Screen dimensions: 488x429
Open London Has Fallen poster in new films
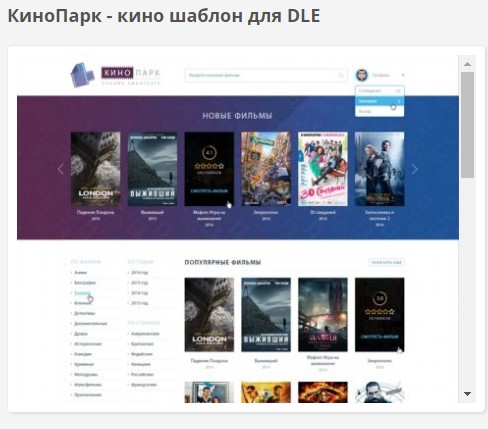96,169
